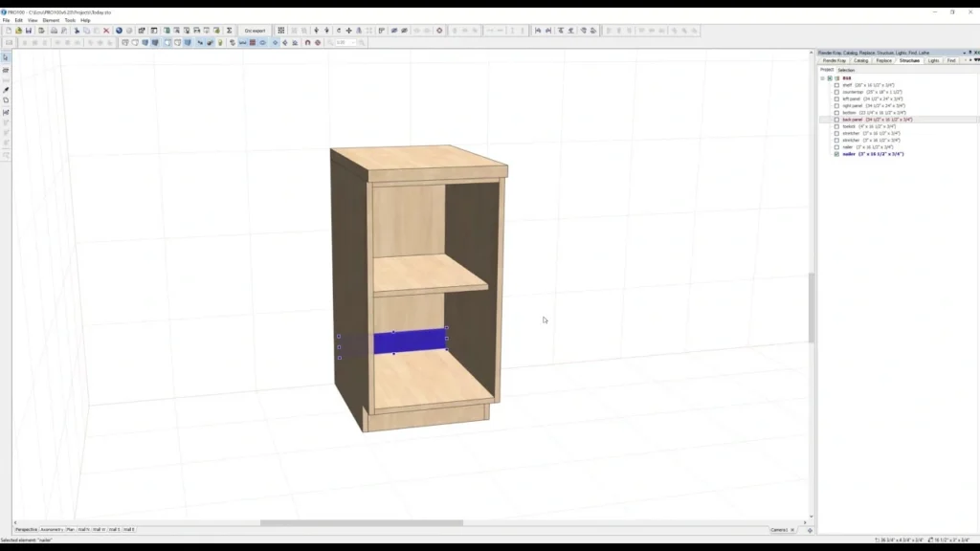Click the vertical scrollbar of the viewport

coord(812,307)
